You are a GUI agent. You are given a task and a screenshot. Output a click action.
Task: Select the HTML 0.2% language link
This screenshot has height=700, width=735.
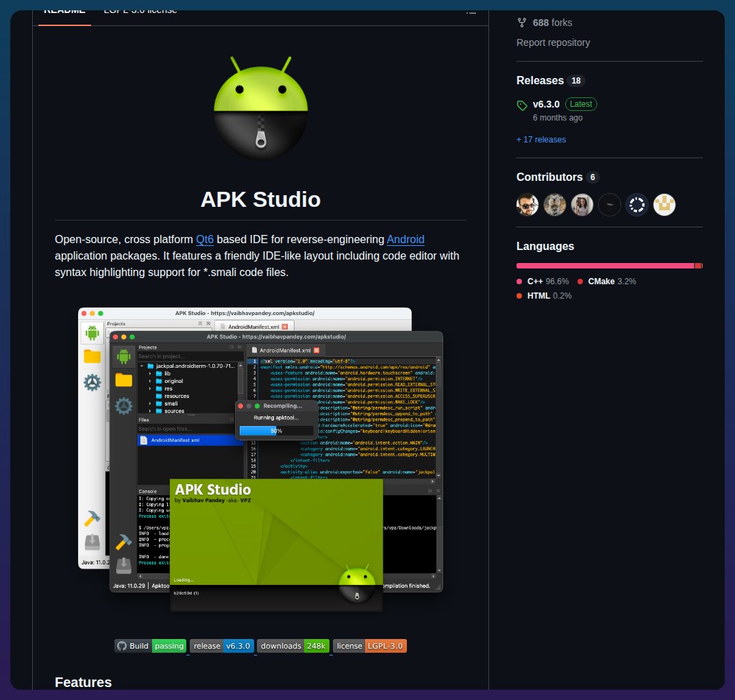click(x=544, y=296)
